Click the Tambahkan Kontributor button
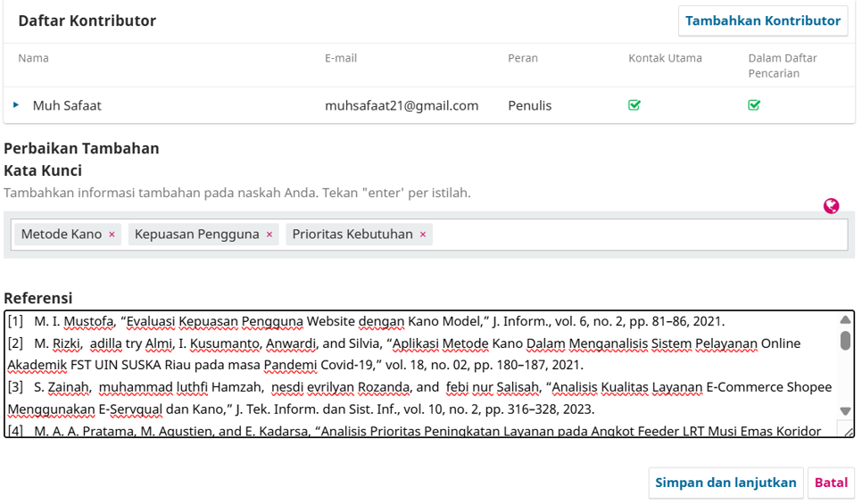The width and height of the screenshot is (862, 504). tap(762, 21)
